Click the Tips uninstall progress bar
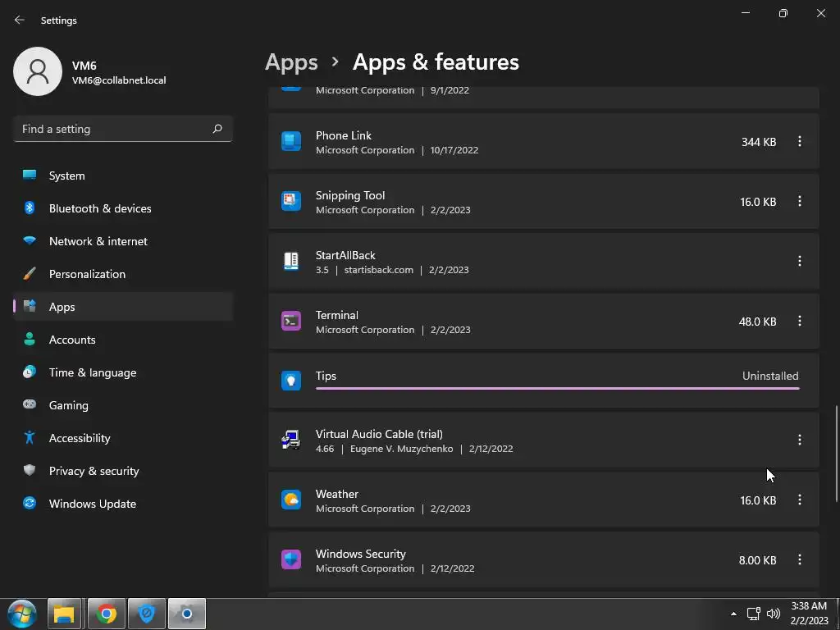 [557, 388]
